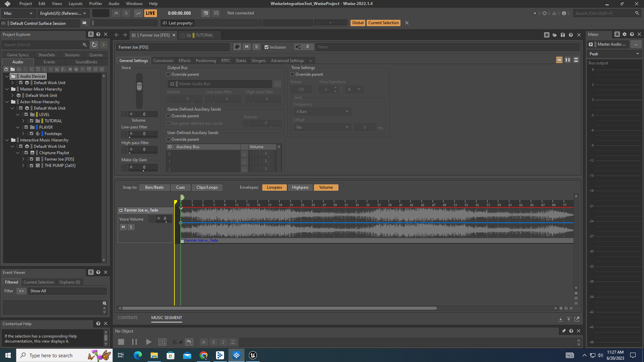Open Meter settings gear icon
Viewport: 644px width, 362px height.
point(625,34)
